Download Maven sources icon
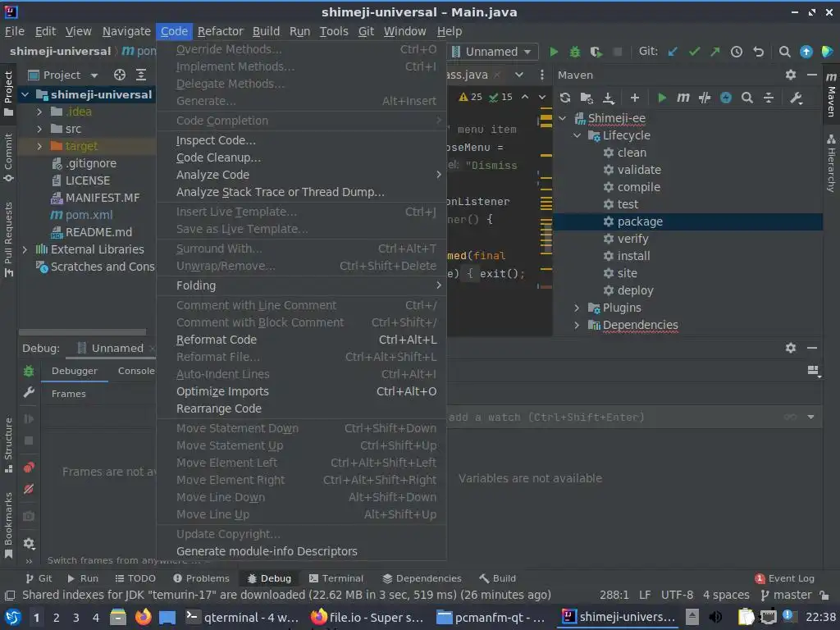This screenshot has height=630, width=840. pyautogui.click(x=608, y=98)
